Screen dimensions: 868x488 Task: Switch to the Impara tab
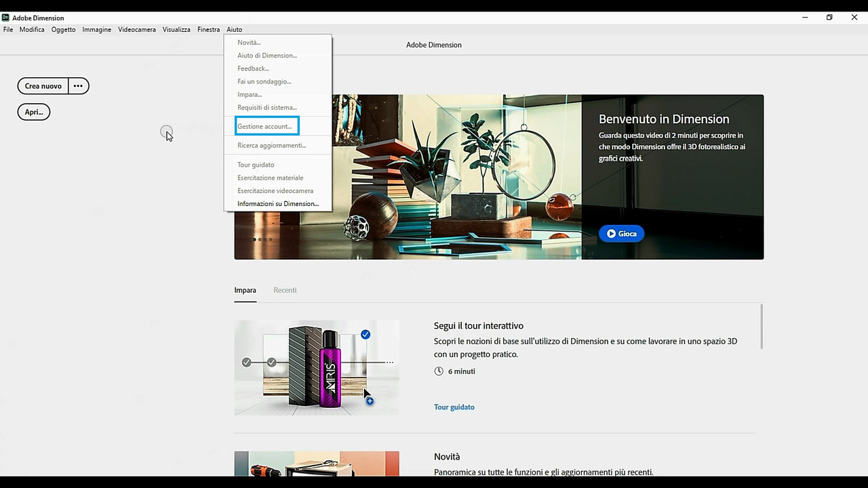245,290
